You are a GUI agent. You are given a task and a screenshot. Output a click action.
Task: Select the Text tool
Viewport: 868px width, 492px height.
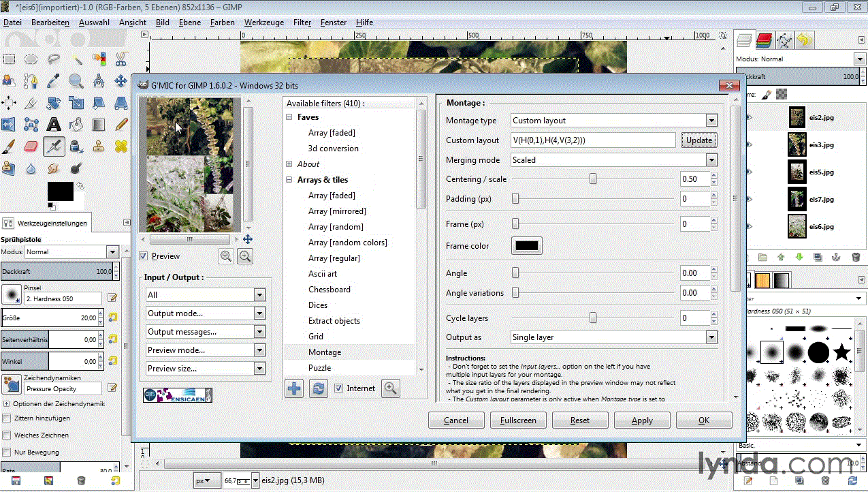[54, 125]
